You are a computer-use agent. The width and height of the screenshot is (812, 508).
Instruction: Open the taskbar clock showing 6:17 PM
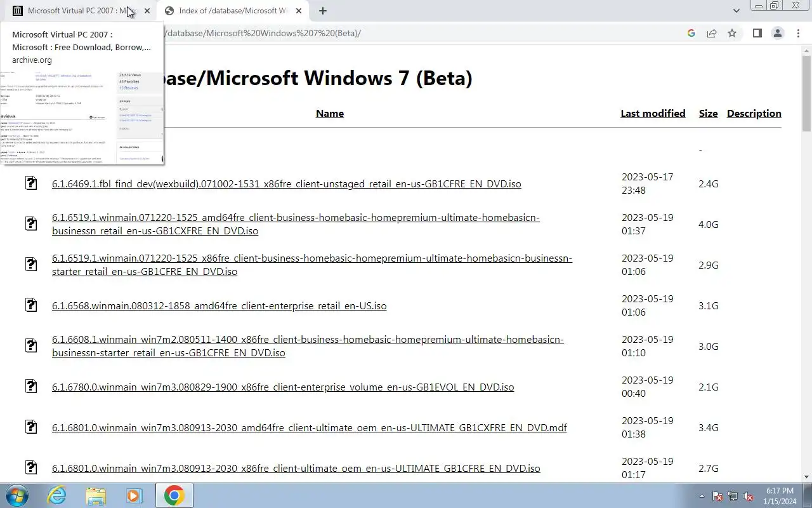click(x=780, y=496)
